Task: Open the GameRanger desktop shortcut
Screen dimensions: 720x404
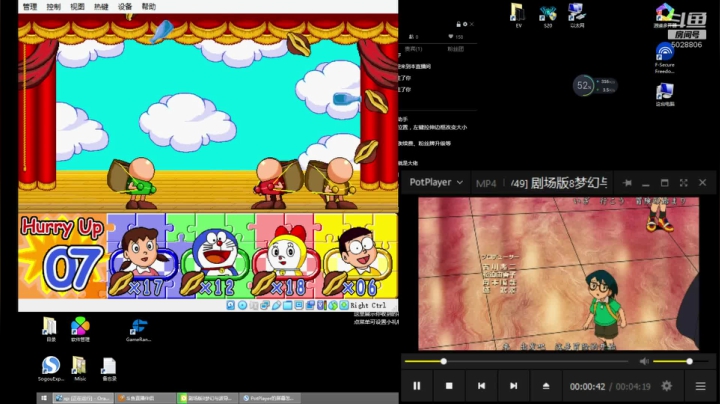Action: pyautogui.click(x=138, y=331)
